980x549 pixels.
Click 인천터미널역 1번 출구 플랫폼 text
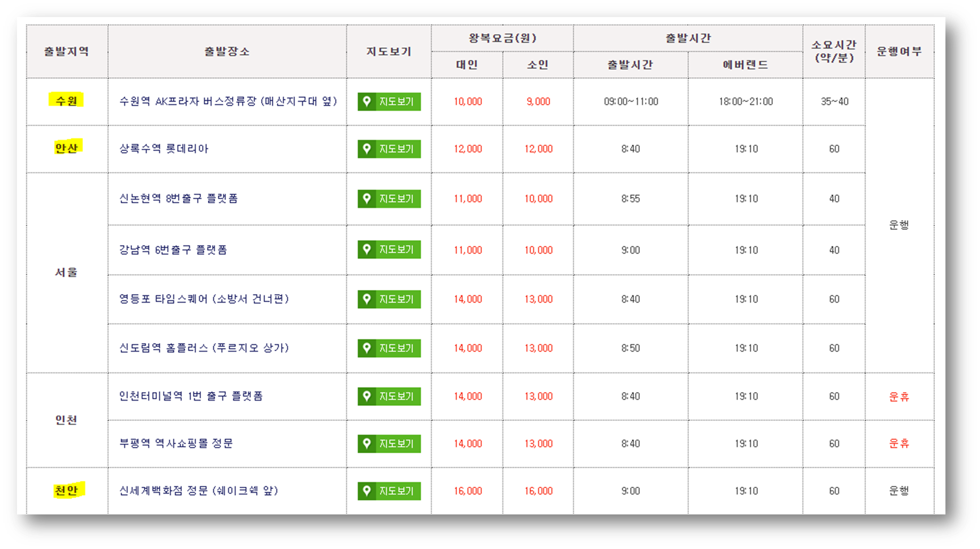(191, 396)
